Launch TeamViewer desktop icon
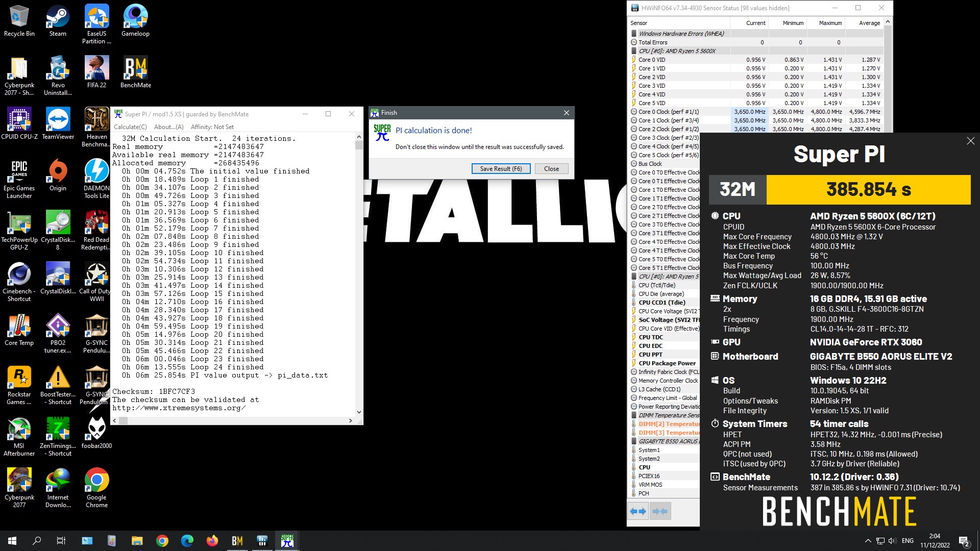 [x=58, y=124]
